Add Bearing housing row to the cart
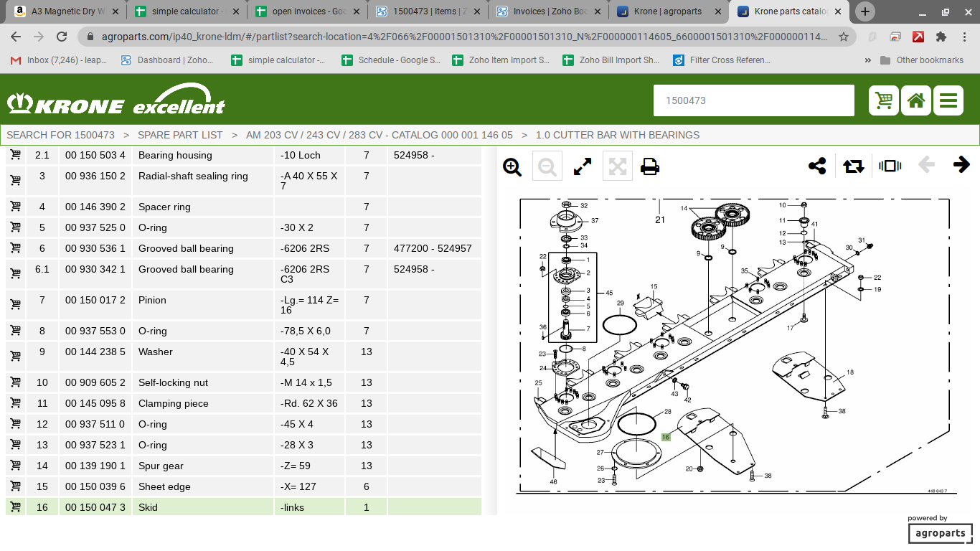Viewport: 980px width, 551px height. pos(15,154)
